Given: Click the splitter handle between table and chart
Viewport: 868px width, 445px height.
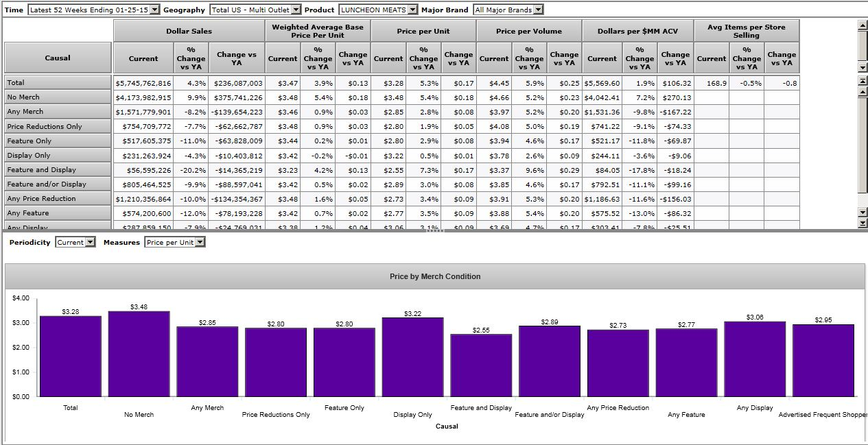Looking at the screenshot, I should [x=435, y=231].
